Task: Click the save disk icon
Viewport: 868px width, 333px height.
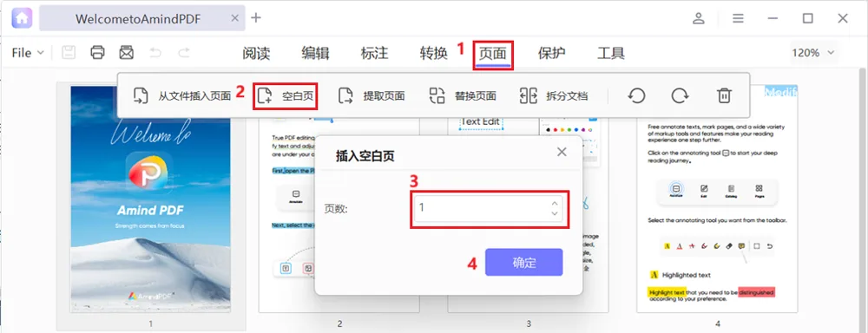Action: [69, 53]
